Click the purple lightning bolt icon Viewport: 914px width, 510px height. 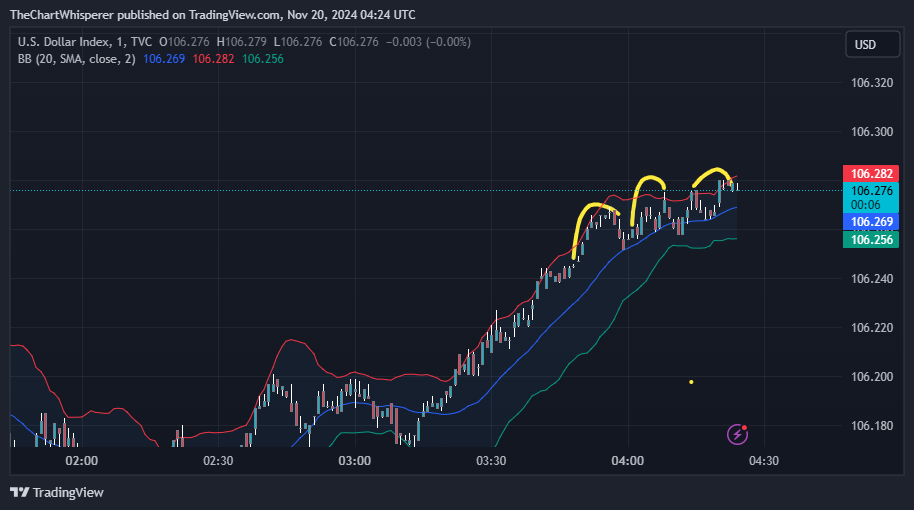click(x=737, y=434)
